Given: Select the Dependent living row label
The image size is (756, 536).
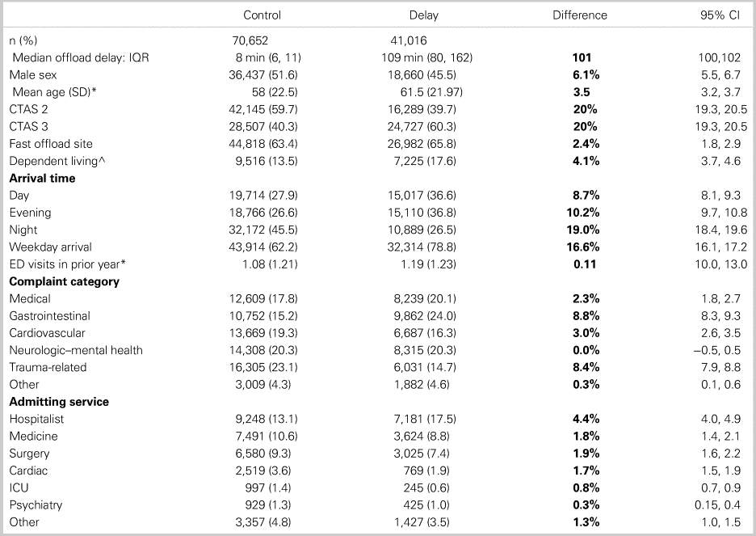Looking at the screenshot, I should coord(57,161).
